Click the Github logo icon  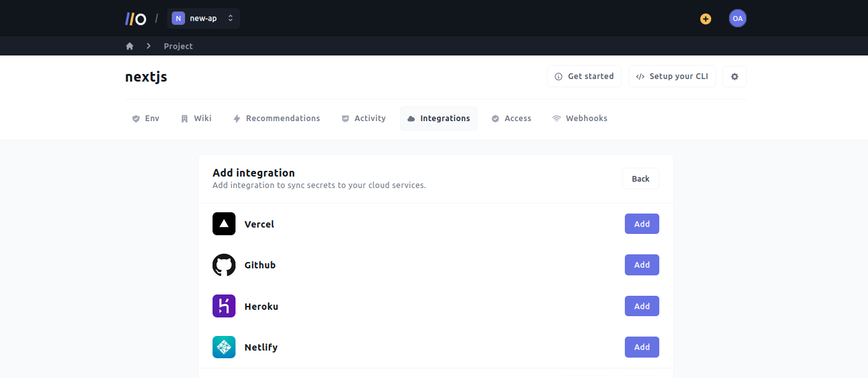pyautogui.click(x=224, y=265)
